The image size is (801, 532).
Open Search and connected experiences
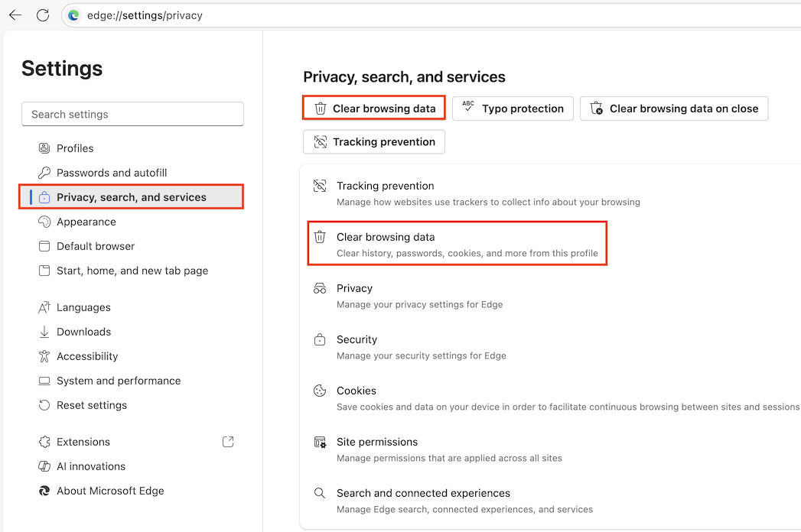424,493
